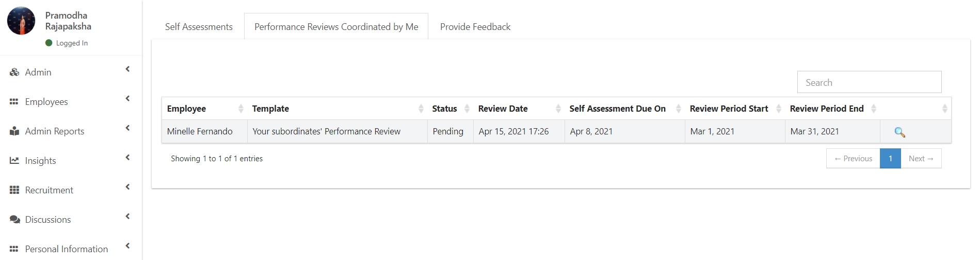The height and width of the screenshot is (260, 980).
Task: Click the Insights chart icon
Action: (14, 161)
